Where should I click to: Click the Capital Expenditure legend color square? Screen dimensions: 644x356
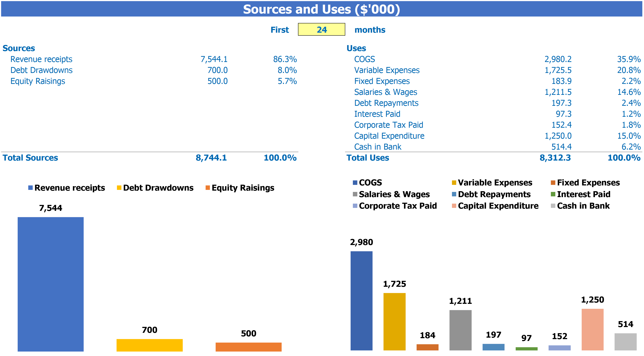pyautogui.click(x=454, y=206)
